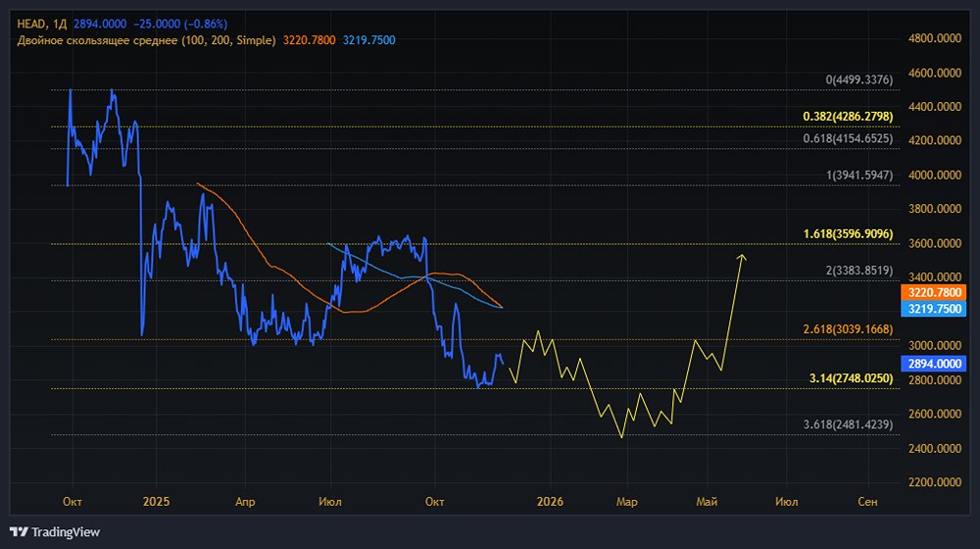The height and width of the screenshot is (549, 980).
Task: Click the 2026 label on time axis
Action: click(x=550, y=502)
